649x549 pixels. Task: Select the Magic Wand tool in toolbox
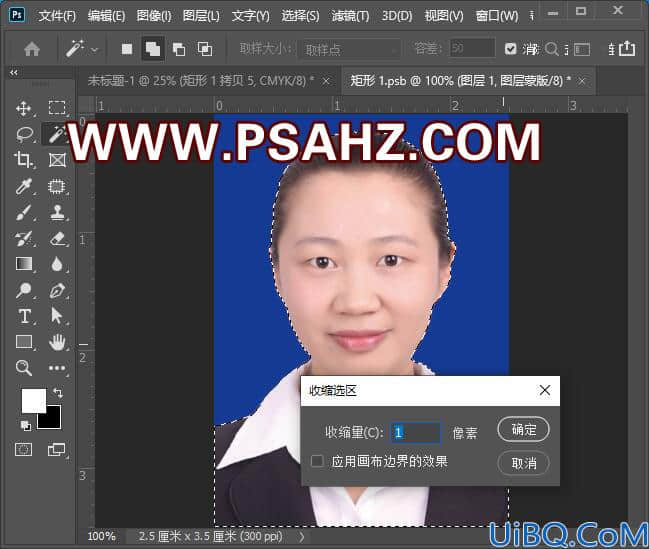(56, 134)
